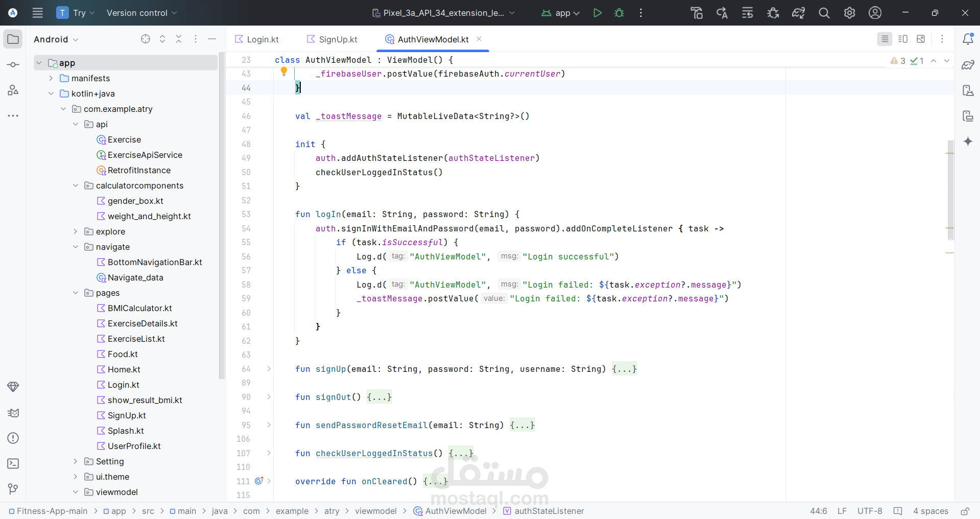Collapse all project tree nodes
The image size is (980, 519).
point(179,39)
